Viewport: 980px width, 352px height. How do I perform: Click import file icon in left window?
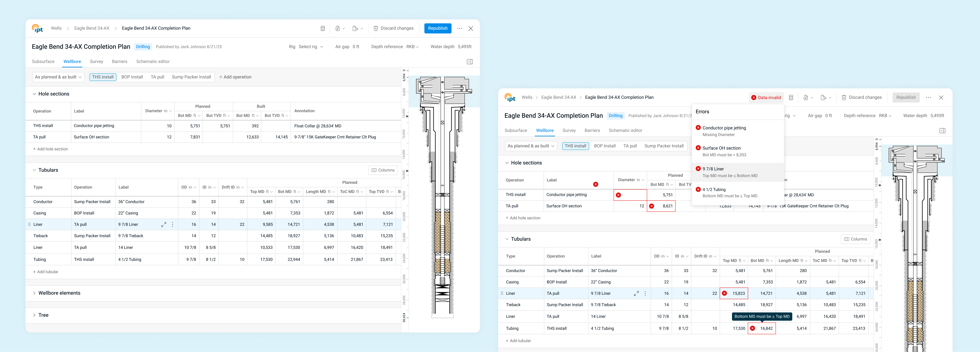click(x=337, y=29)
